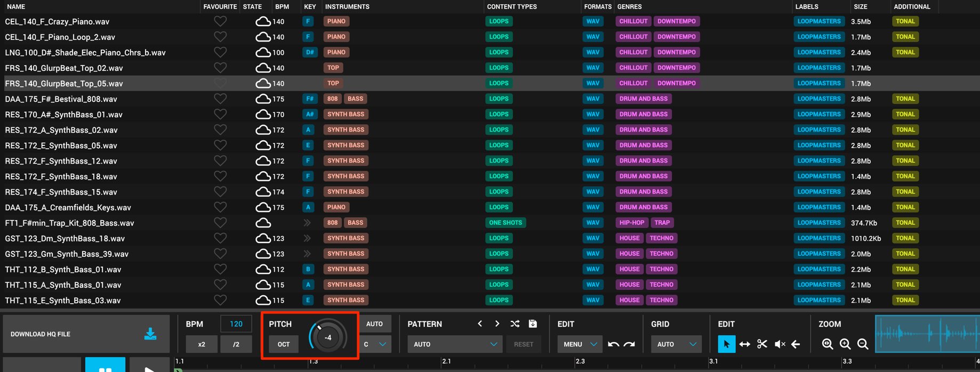The height and width of the screenshot is (372, 980).
Task: Toggle heart for RES_170_A#_SynthBass_01.wav
Action: pyautogui.click(x=220, y=114)
